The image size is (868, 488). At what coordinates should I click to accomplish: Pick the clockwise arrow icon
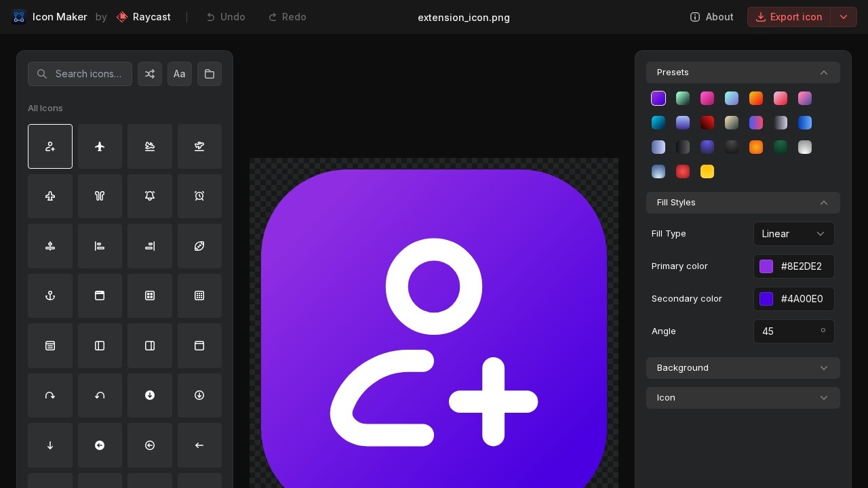(50, 395)
